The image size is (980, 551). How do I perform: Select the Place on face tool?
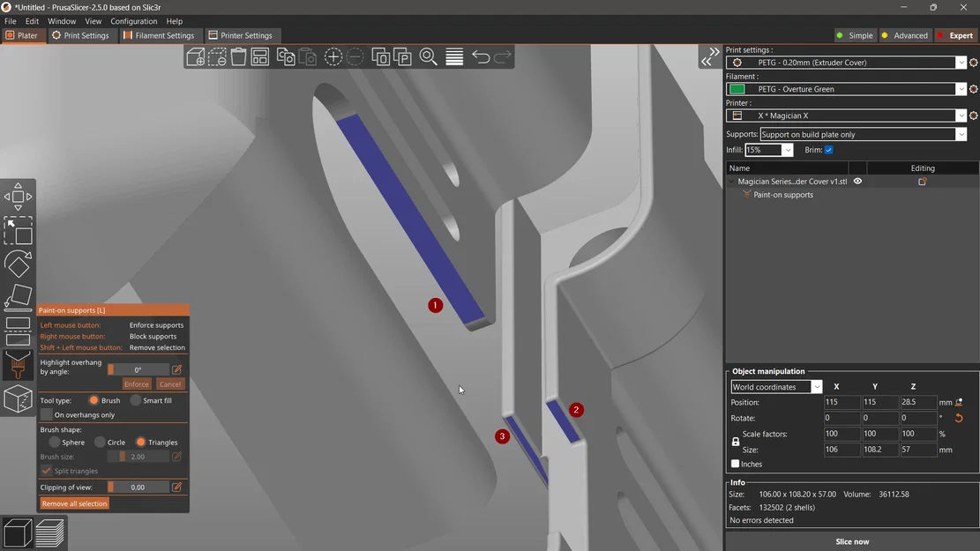pos(19,298)
